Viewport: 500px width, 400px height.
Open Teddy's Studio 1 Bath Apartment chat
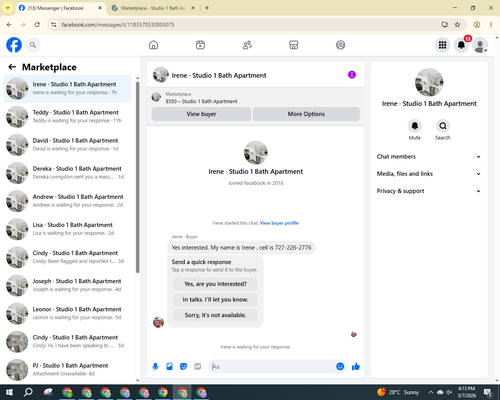(x=67, y=117)
